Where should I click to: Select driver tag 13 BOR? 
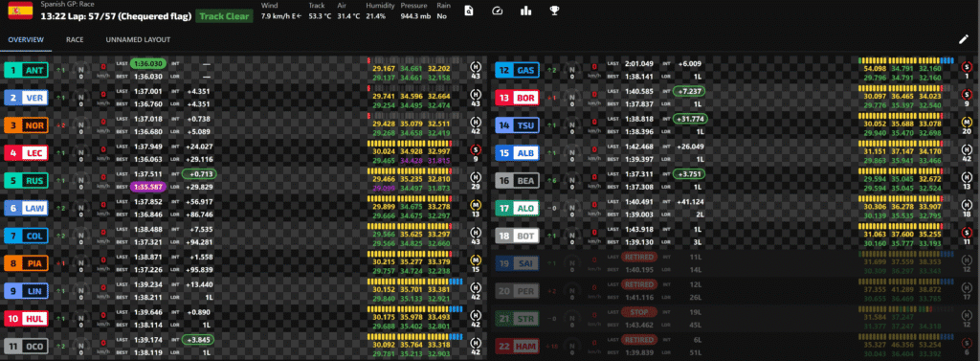[518, 98]
